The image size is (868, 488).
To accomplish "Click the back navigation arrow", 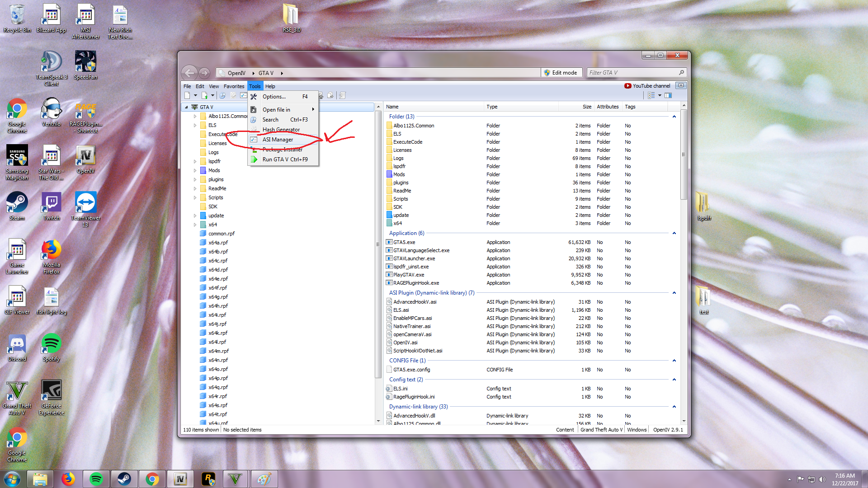I will coord(189,73).
